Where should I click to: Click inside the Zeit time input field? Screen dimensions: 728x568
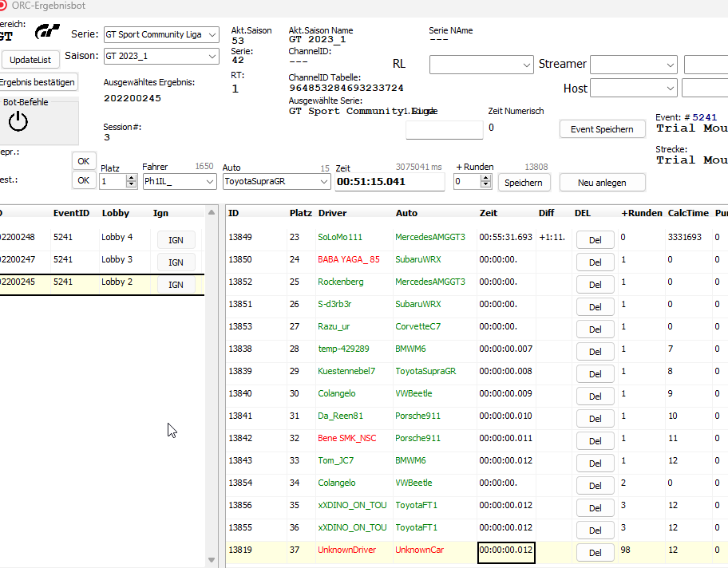[x=389, y=182]
